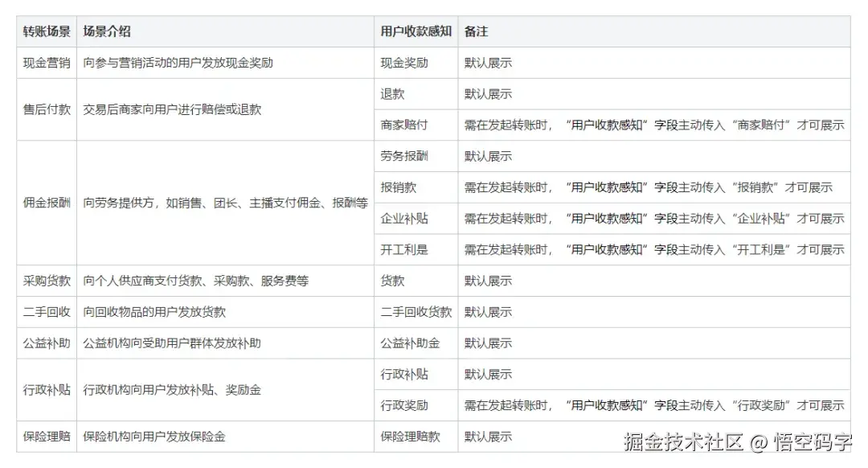Click the 保险理赔款 perception cell

coord(405,437)
